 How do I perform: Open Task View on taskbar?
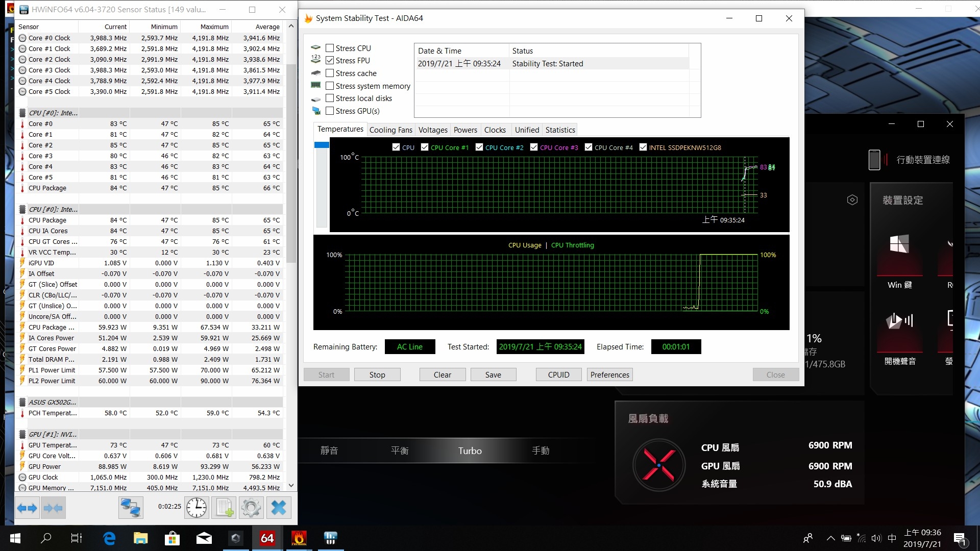(77, 538)
